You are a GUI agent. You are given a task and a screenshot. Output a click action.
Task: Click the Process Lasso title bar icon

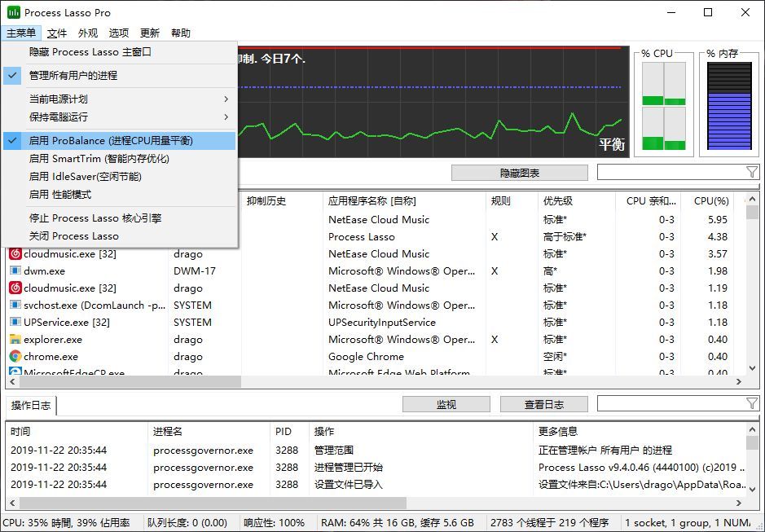(14, 12)
